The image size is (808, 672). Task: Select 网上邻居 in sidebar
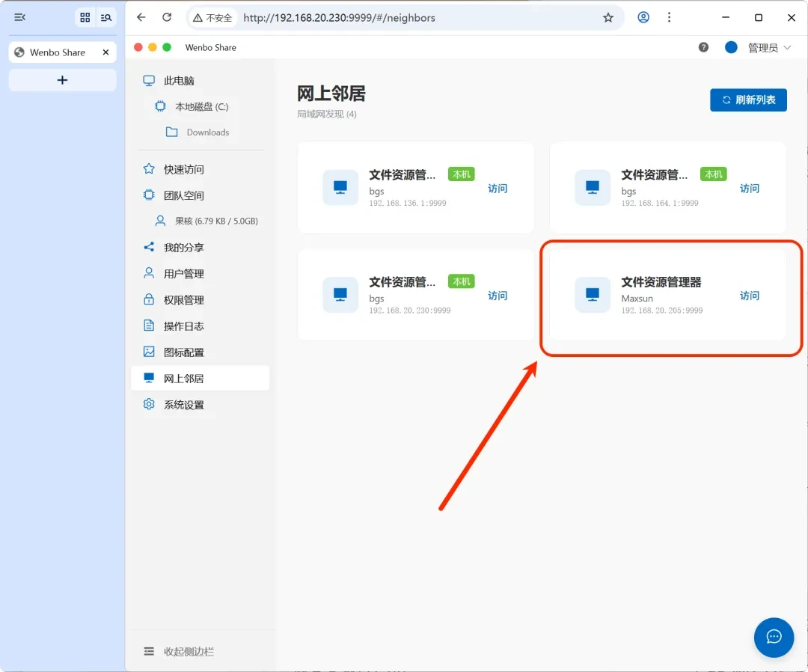click(200, 378)
